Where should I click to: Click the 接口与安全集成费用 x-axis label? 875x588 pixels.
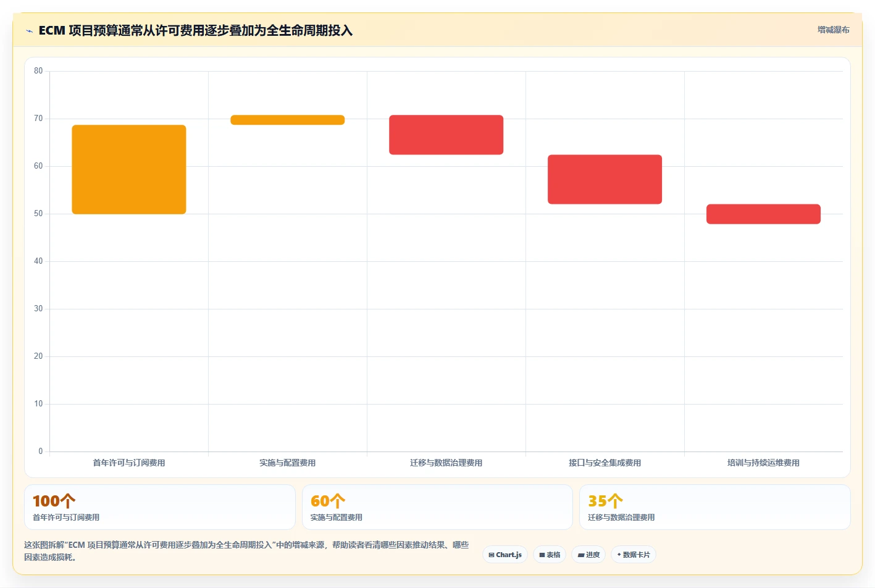[x=605, y=463]
